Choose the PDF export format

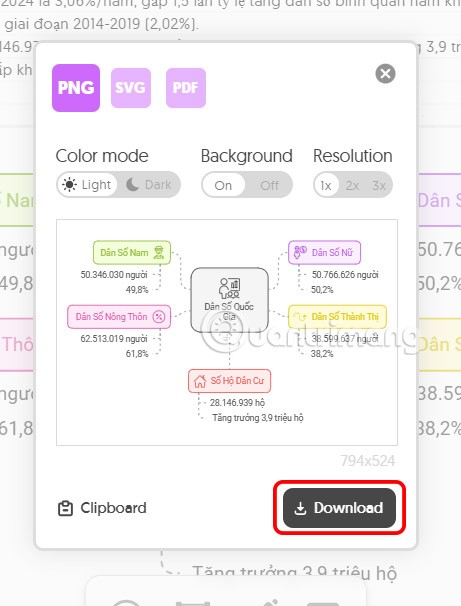185,88
